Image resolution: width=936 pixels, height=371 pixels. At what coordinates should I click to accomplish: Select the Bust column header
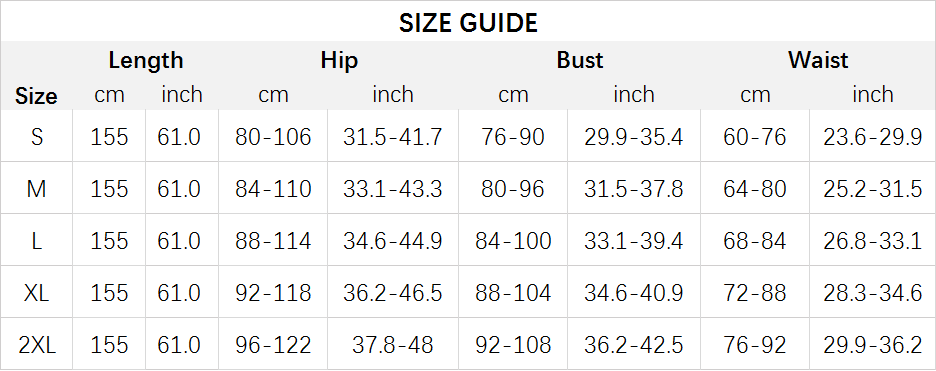coord(580,60)
